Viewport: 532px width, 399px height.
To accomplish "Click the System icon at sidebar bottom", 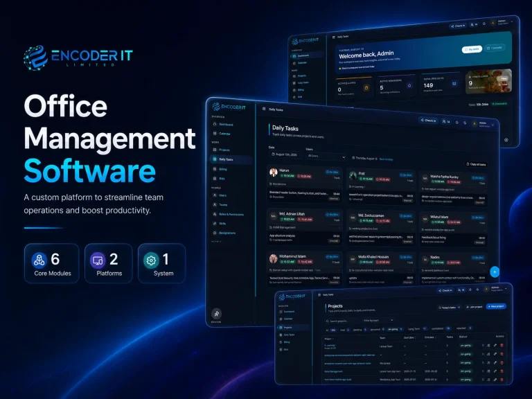I will click(x=216, y=314).
